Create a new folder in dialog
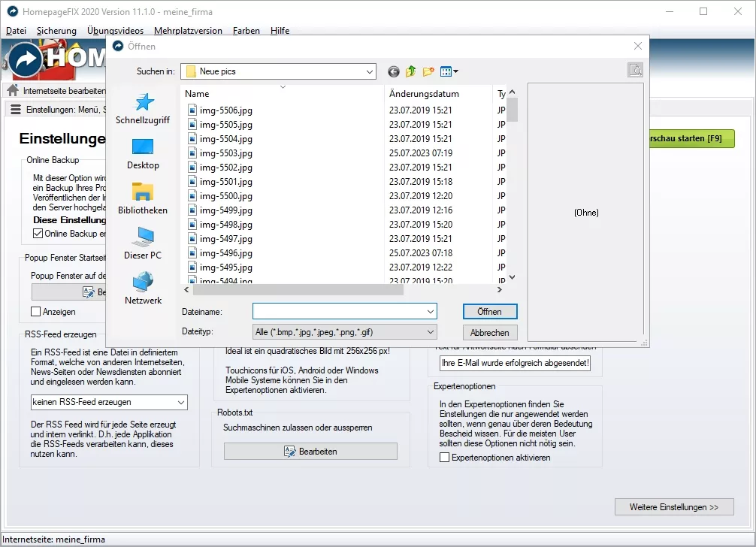Image resolution: width=756 pixels, height=547 pixels. pyautogui.click(x=428, y=71)
